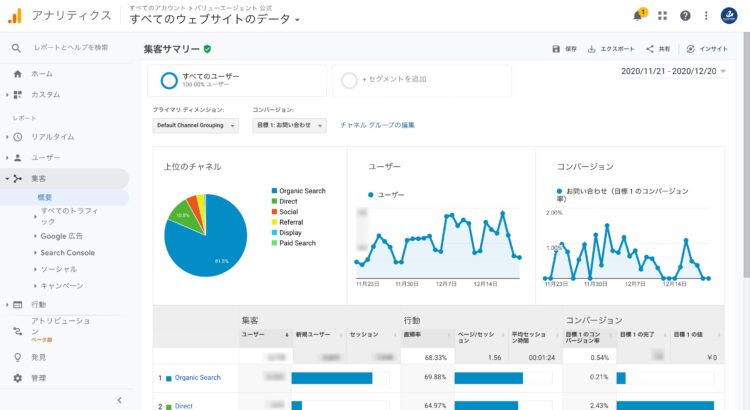Click in the report search field
The image size is (750, 410).
[x=72, y=48]
